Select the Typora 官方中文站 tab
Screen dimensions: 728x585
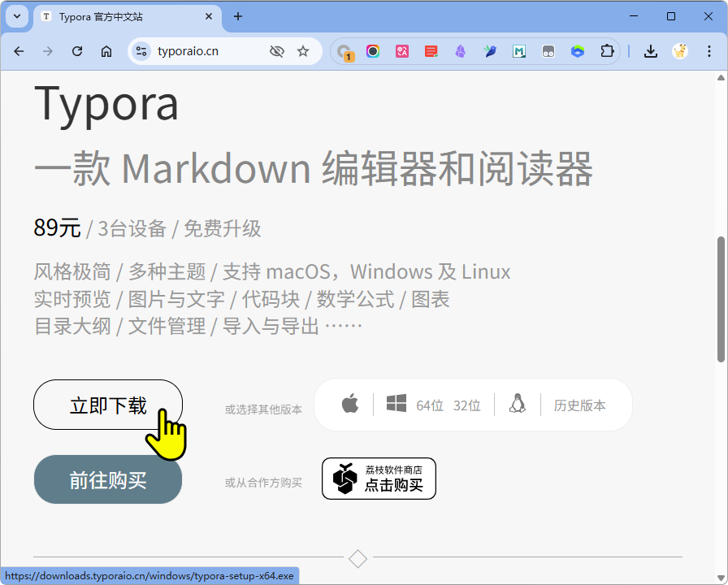tap(122, 16)
